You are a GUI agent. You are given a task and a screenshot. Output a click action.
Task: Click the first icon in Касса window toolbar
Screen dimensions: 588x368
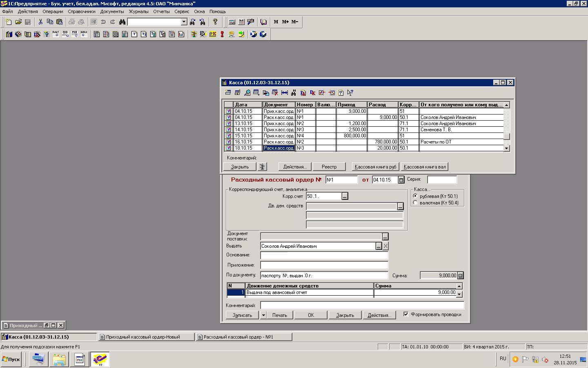point(228,93)
